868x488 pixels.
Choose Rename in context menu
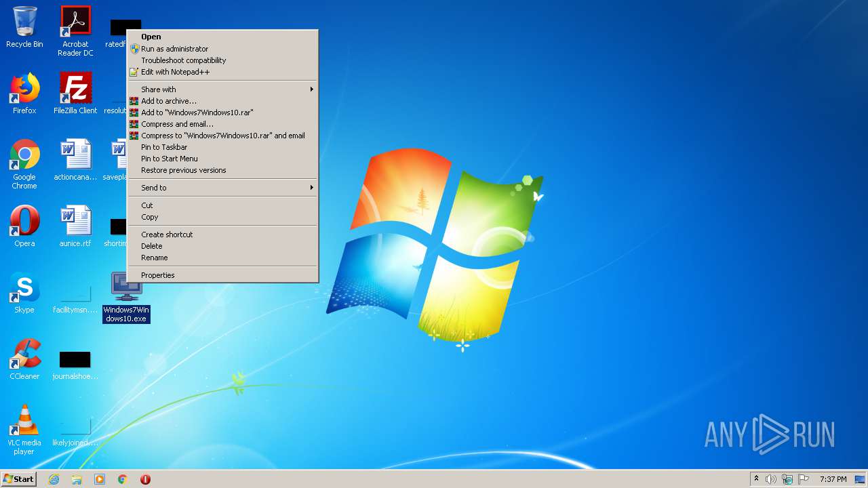click(223, 258)
